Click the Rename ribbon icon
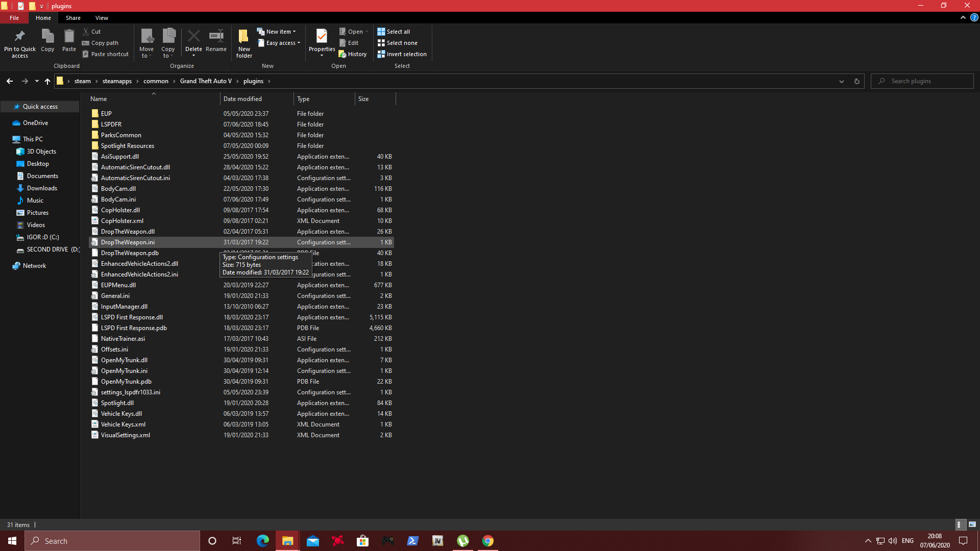Screen dimensions: 980x551 pos(216,37)
